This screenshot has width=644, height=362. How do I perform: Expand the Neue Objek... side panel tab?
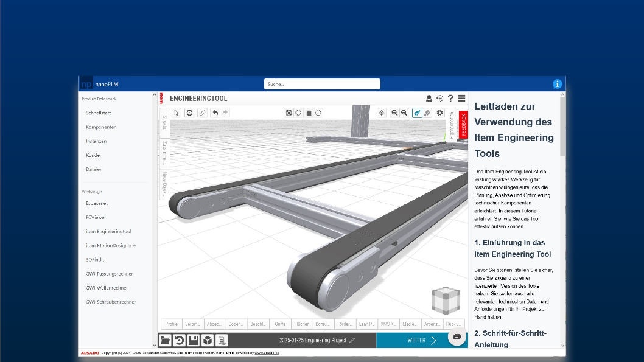click(165, 184)
